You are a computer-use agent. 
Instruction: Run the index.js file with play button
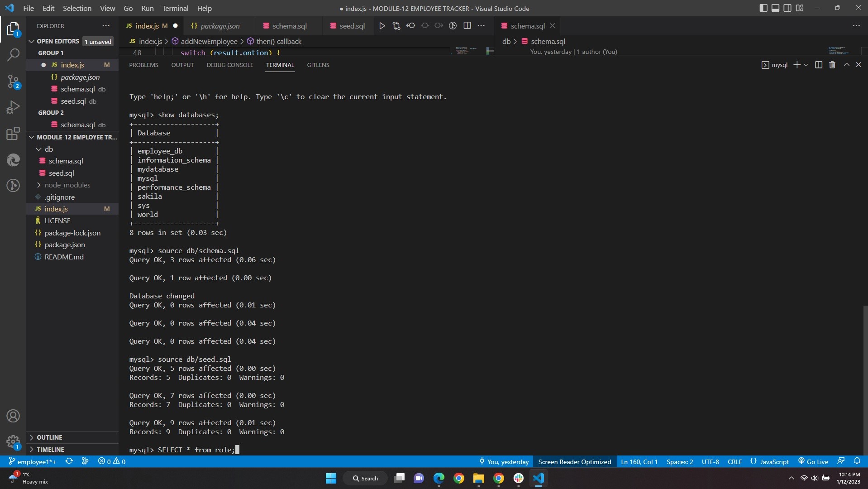pos(382,26)
